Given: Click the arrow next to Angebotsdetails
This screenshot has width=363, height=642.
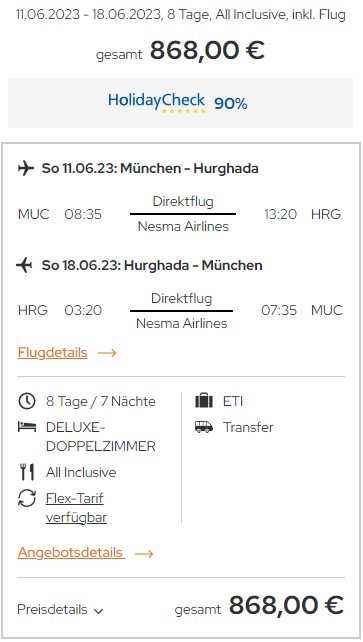Looking at the screenshot, I should [144, 554].
